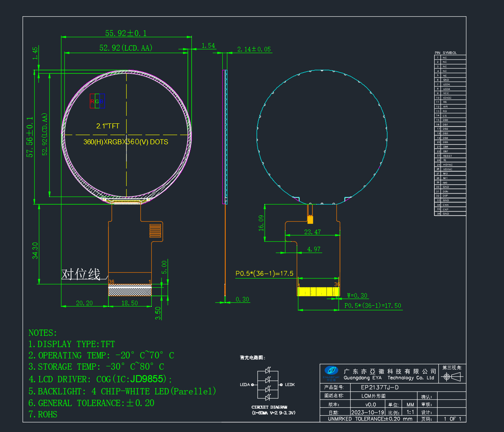504x432 pixels.
Task: Click the UNMRKED TOLERANCE±0.20 mm text
Action: 370,419
